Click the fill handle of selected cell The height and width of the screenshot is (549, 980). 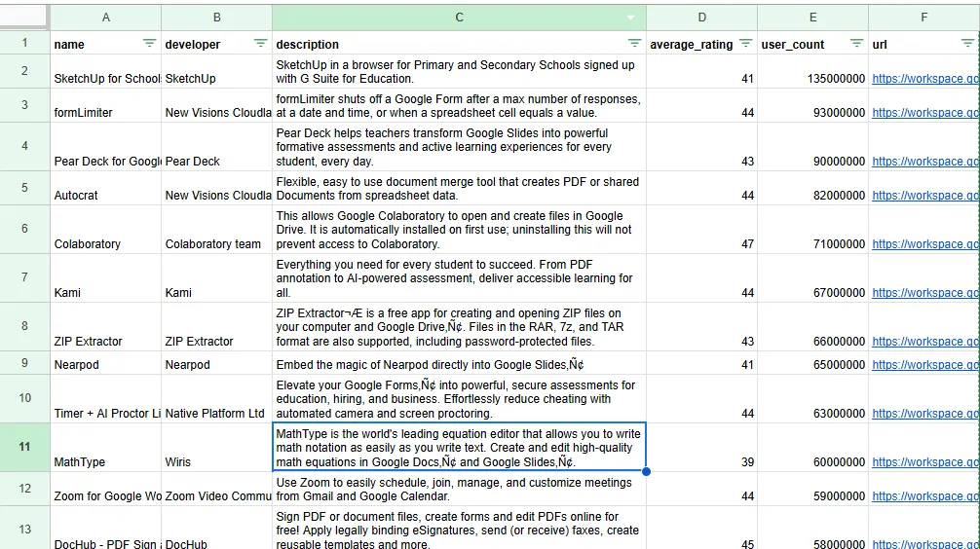646,471
